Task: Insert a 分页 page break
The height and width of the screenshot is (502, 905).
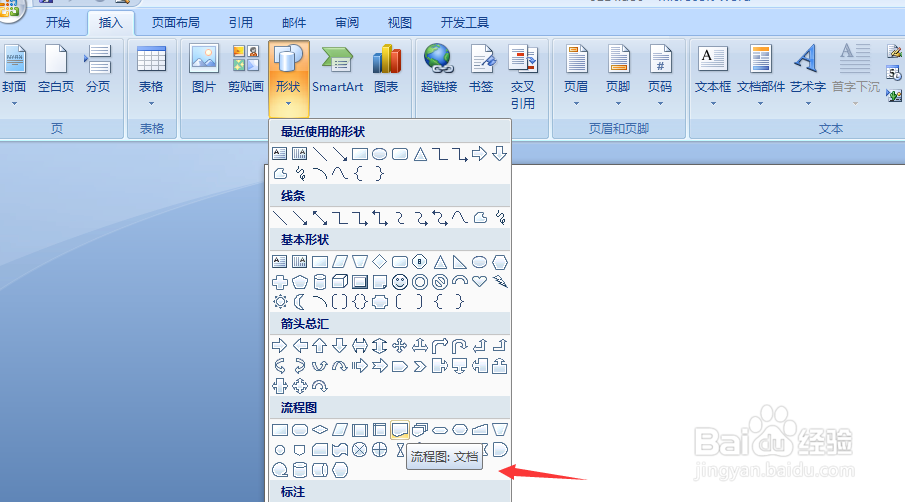Action: click(98, 69)
